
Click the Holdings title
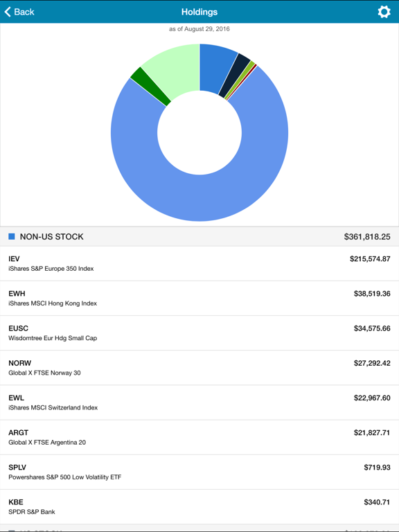pyautogui.click(x=199, y=12)
